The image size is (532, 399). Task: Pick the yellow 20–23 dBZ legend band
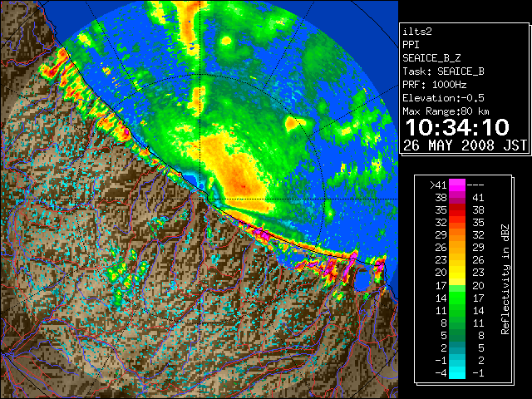(x=457, y=273)
